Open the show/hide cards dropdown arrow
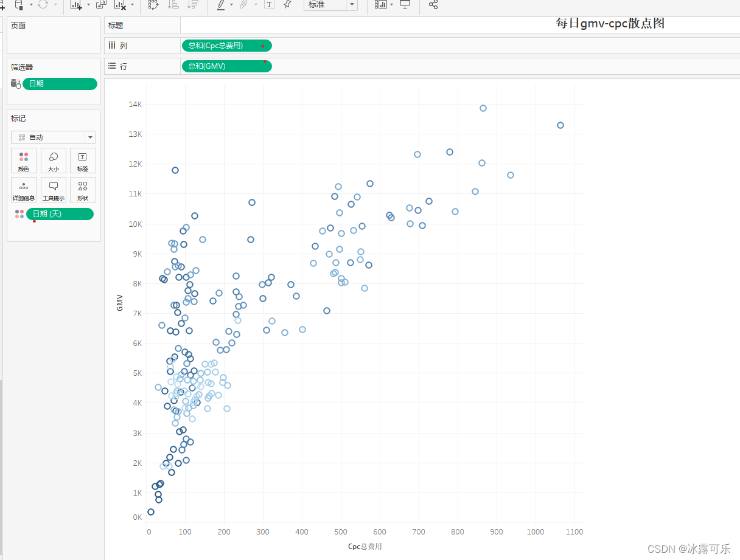This screenshot has width=740, height=560. click(x=391, y=5)
